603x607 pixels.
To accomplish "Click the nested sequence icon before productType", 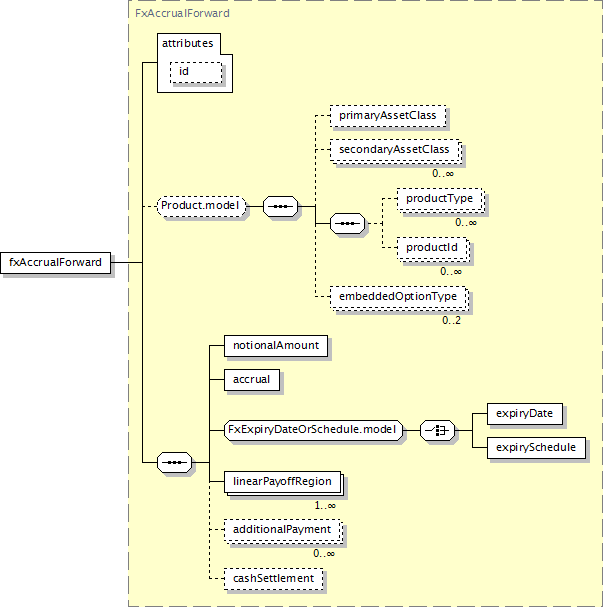I will [x=347, y=223].
